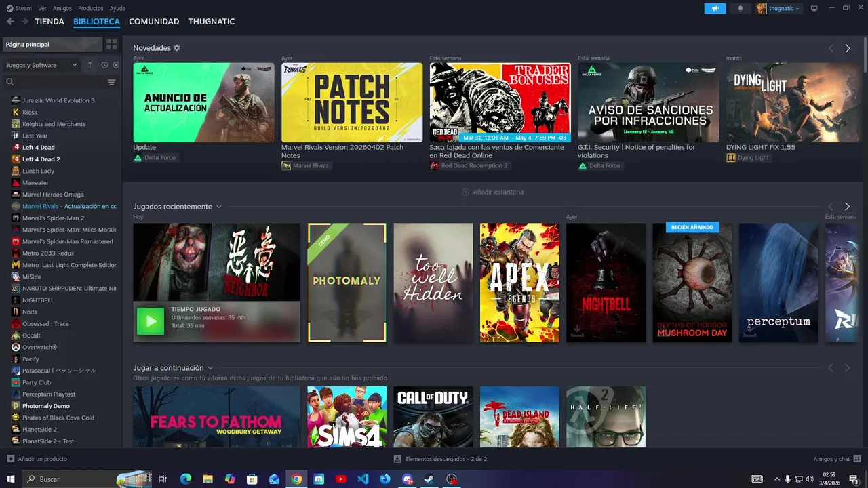Open Marvel Rivals Patch Notes news card
The width and height of the screenshot is (868, 488).
pyautogui.click(x=352, y=102)
